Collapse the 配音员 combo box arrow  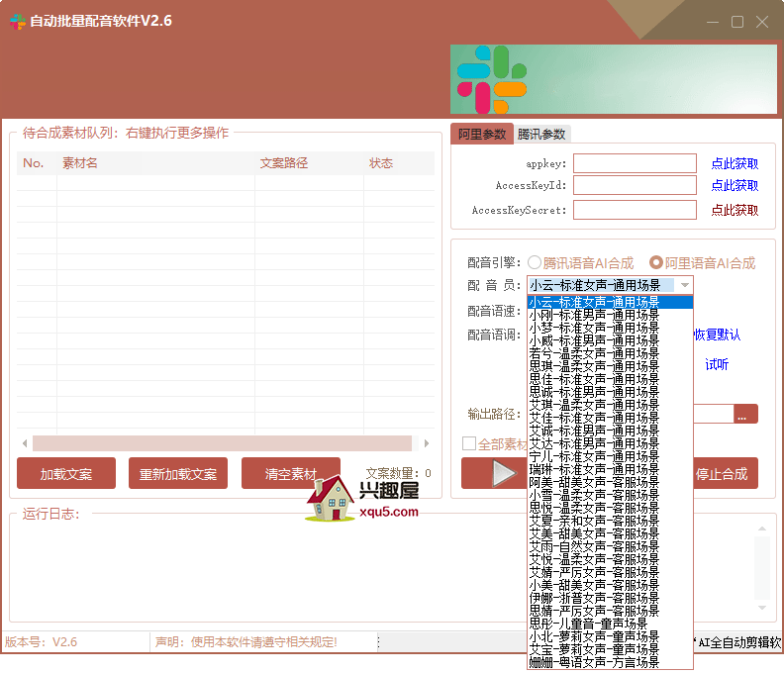[x=685, y=285]
